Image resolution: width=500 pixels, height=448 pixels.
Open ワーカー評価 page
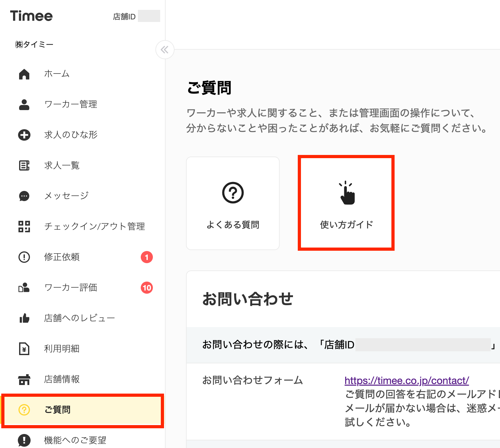coord(71,288)
